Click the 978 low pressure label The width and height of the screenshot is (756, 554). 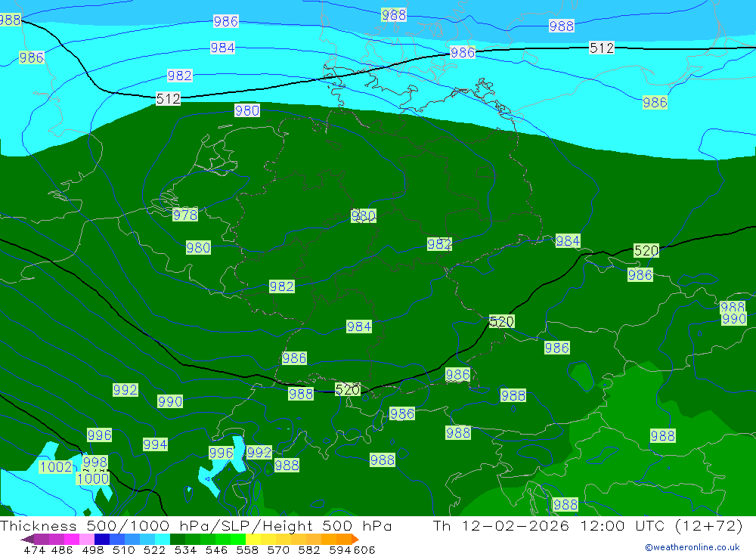click(x=185, y=215)
